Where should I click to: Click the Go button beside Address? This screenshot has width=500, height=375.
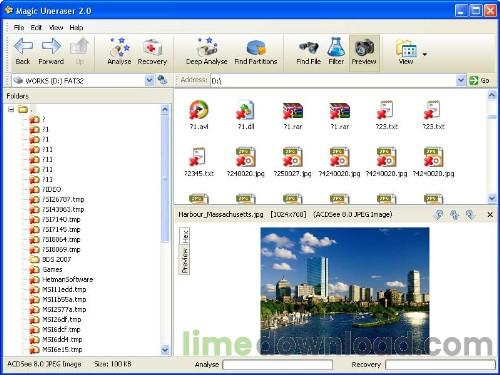[x=479, y=80]
